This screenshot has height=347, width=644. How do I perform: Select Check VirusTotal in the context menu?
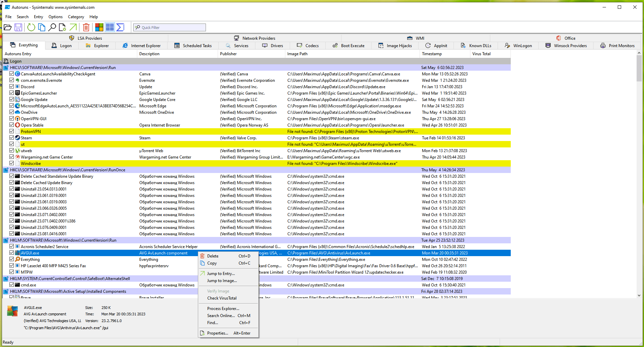click(228, 298)
